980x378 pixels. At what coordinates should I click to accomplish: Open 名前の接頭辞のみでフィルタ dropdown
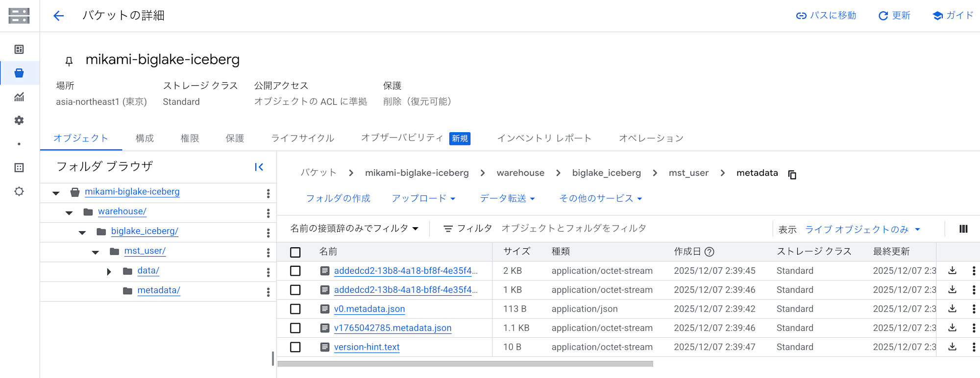click(x=354, y=229)
